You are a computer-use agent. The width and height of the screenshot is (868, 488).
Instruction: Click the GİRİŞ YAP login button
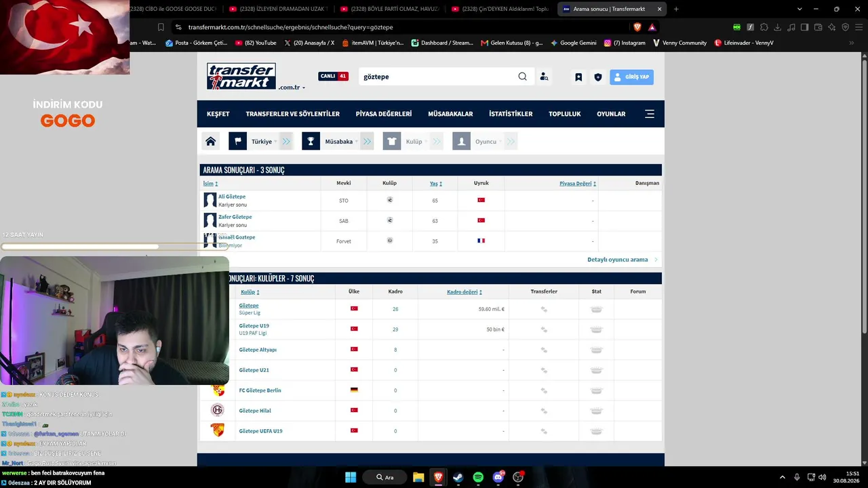(x=631, y=77)
